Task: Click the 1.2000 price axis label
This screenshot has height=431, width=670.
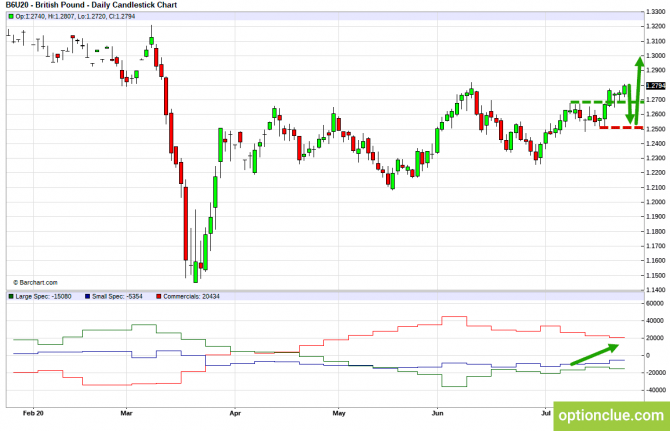Action: click(x=655, y=202)
